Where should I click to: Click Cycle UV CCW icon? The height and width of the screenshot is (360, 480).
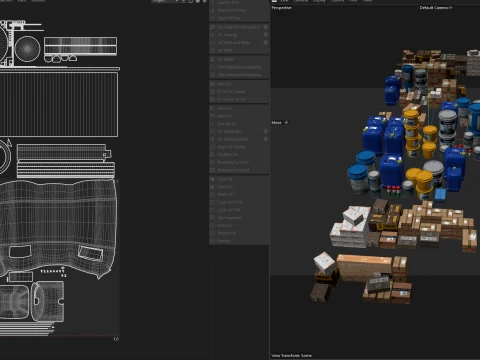point(213,202)
